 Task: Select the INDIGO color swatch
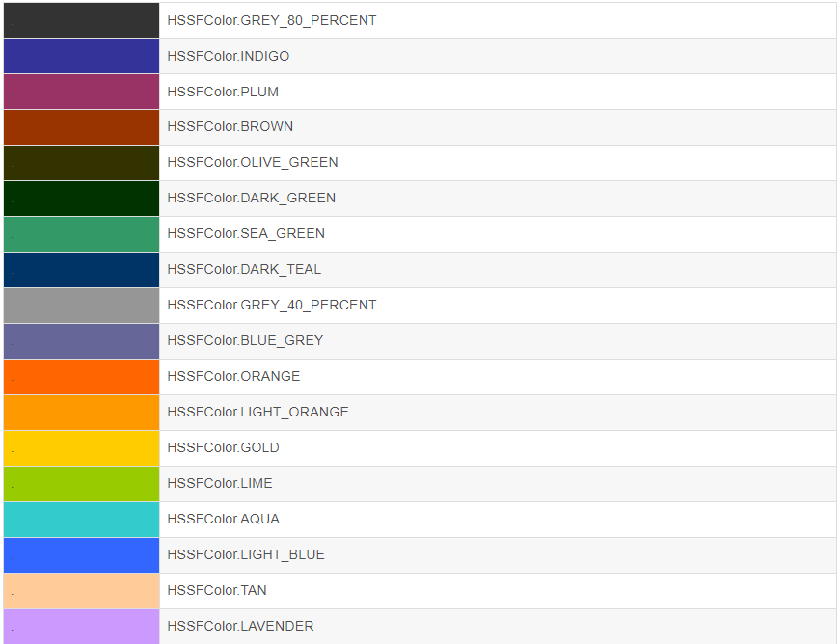click(81, 56)
